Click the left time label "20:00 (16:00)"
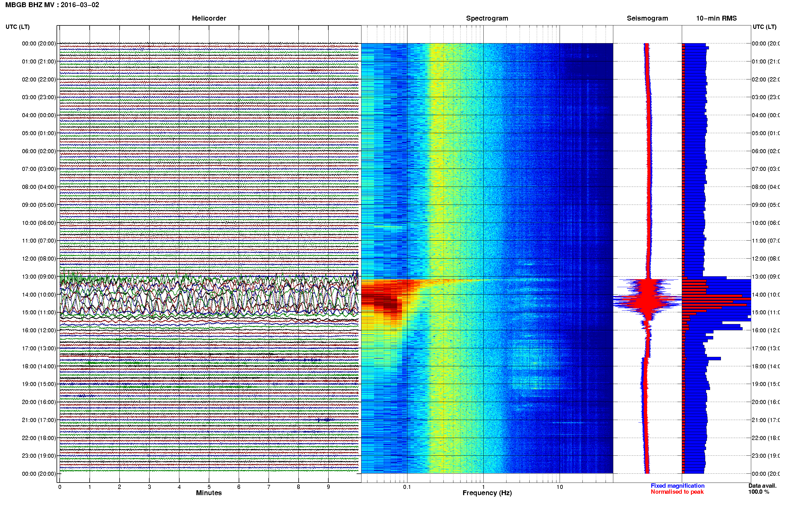 pyautogui.click(x=39, y=402)
